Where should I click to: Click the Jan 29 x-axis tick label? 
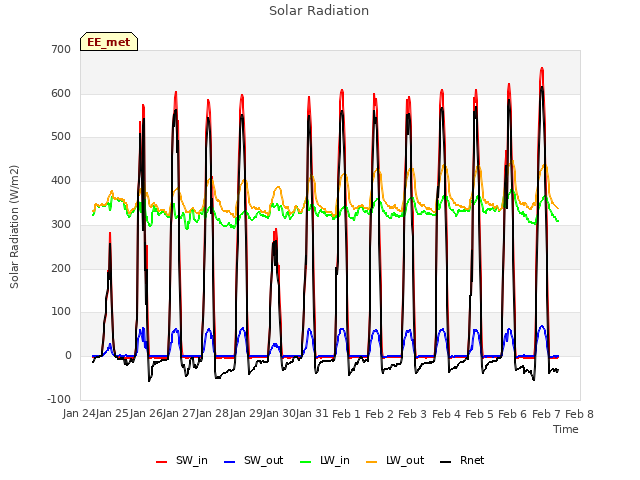coord(246,414)
